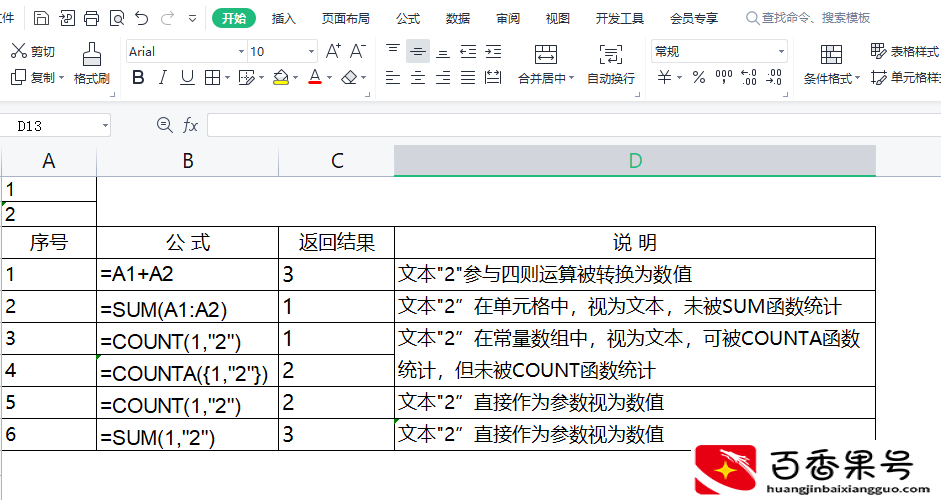Center cell text horizontally

(x=418, y=77)
